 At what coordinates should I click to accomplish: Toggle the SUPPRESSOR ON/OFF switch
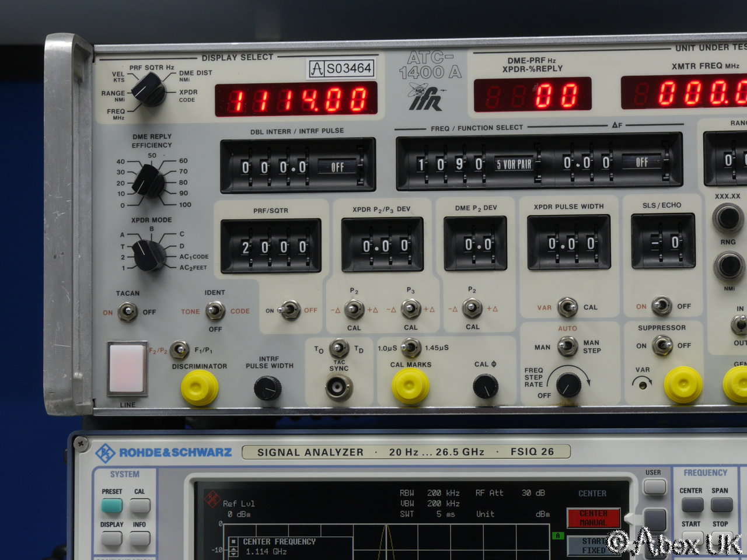662,345
